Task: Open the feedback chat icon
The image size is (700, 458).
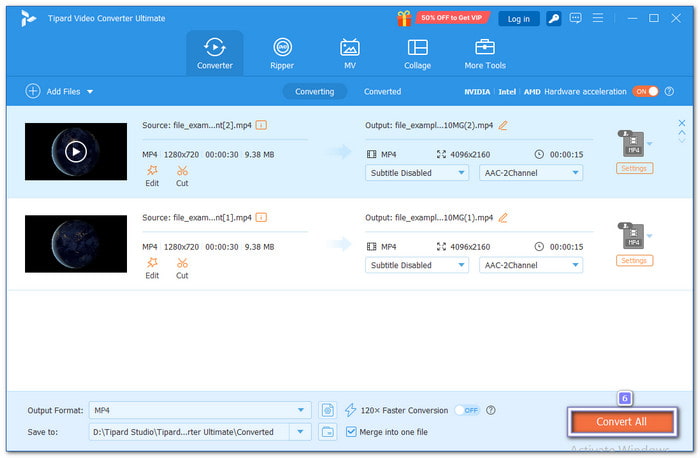Action: coord(575,18)
